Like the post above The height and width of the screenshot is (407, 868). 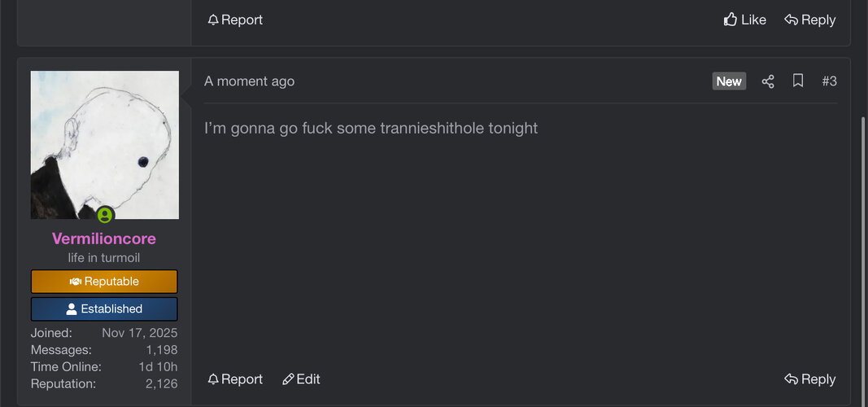(x=744, y=20)
